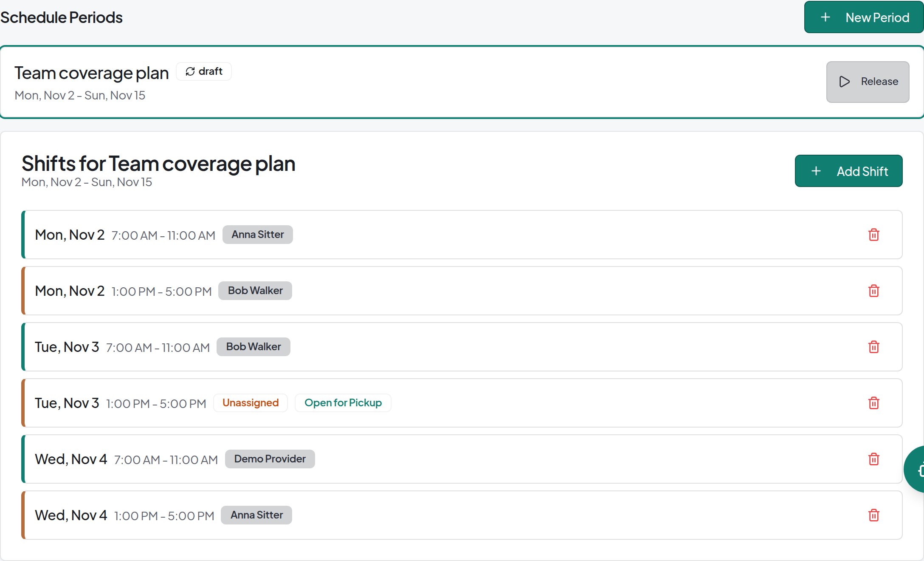Delete the Tue, Nov 3 7:00 AM shift

click(x=873, y=347)
